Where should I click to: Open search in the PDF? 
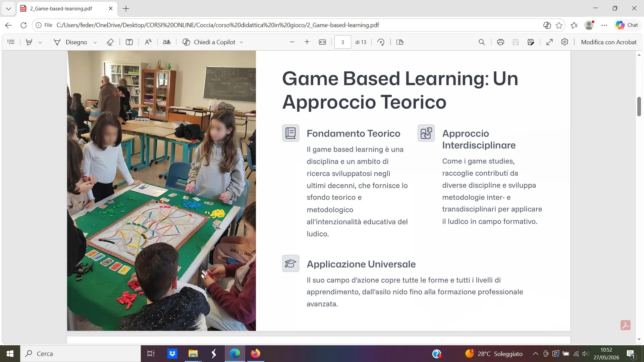click(x=482, y=42)
